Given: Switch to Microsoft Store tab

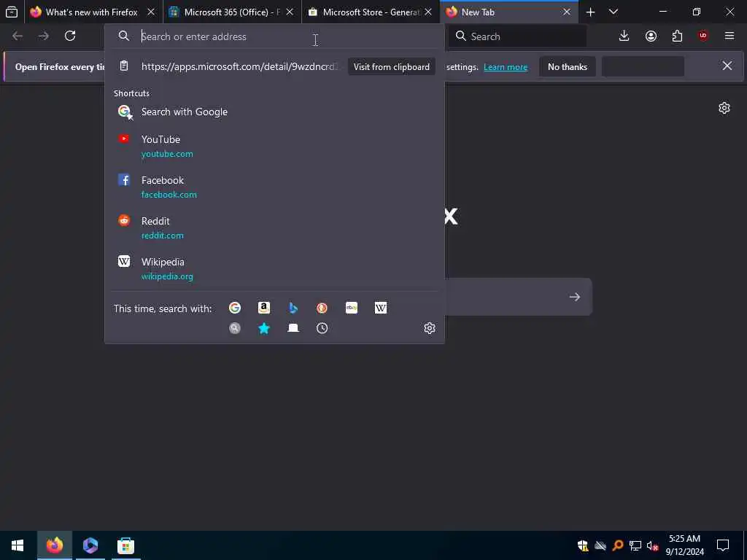Looking at the screenshot, I should click(x=371, y=12).
